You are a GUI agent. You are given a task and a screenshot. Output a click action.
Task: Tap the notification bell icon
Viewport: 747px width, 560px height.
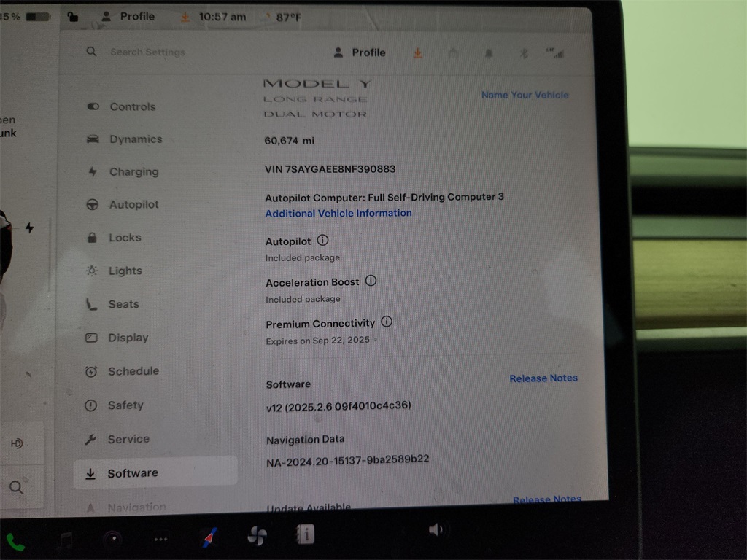click(488, 54)
